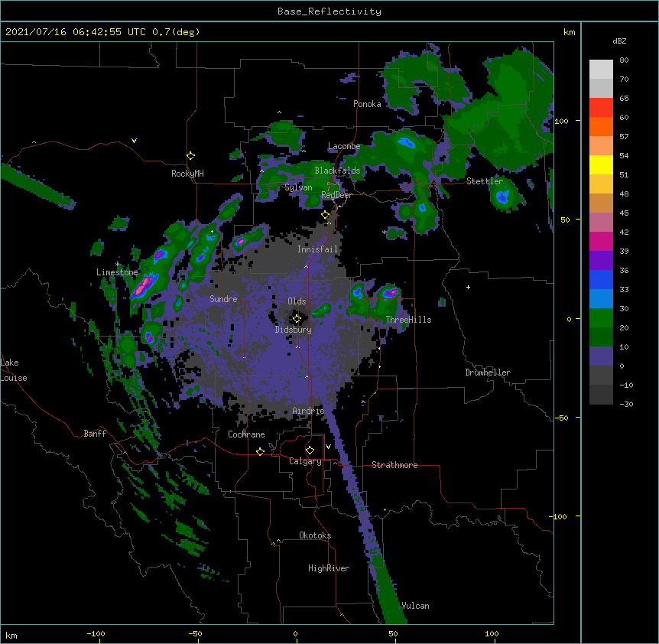The image size is (659, 644).
Task: Pick the red 65–60 dBZ legend swatch
Action: (601, 107)
